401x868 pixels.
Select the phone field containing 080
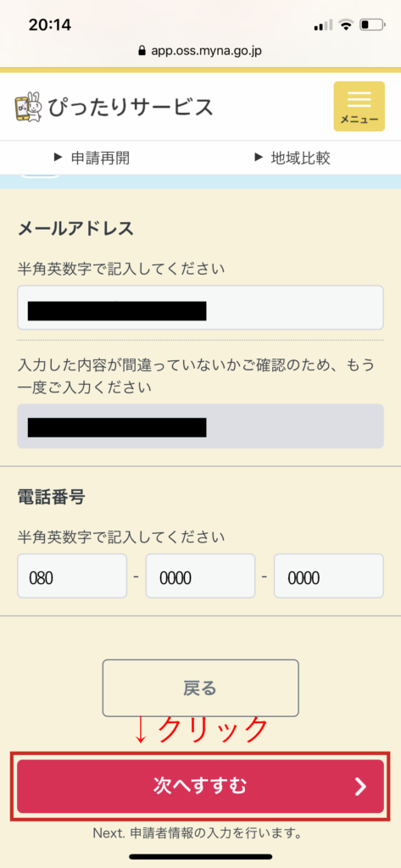pos(72,576)
